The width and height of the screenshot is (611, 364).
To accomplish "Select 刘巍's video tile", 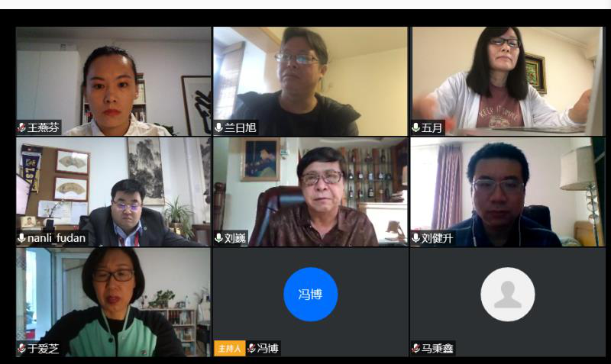I will tap(310, 192).
